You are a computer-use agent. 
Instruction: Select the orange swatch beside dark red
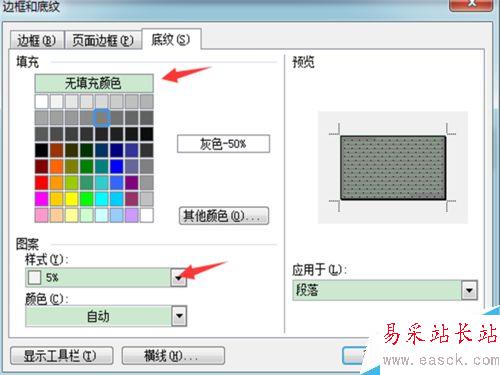[x=57, y=166]
